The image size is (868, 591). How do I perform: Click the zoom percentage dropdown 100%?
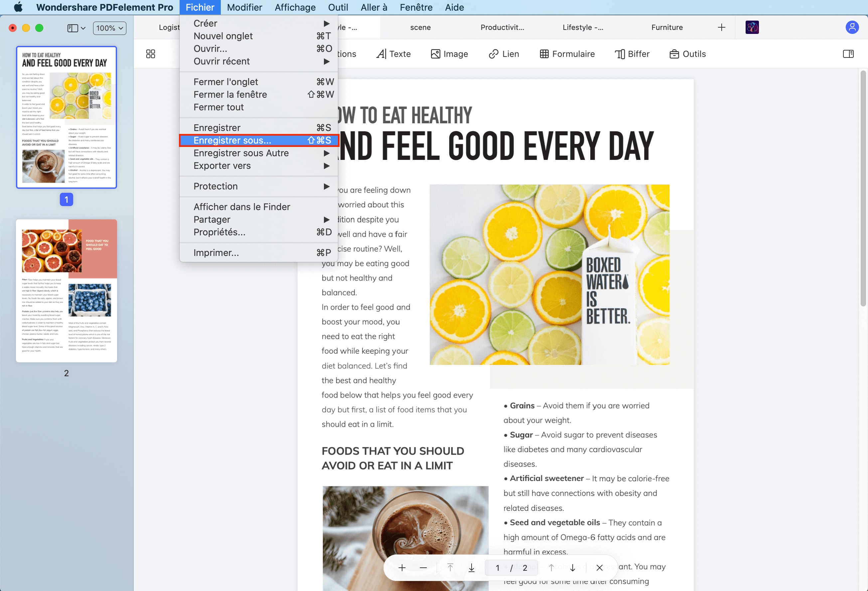108,27
